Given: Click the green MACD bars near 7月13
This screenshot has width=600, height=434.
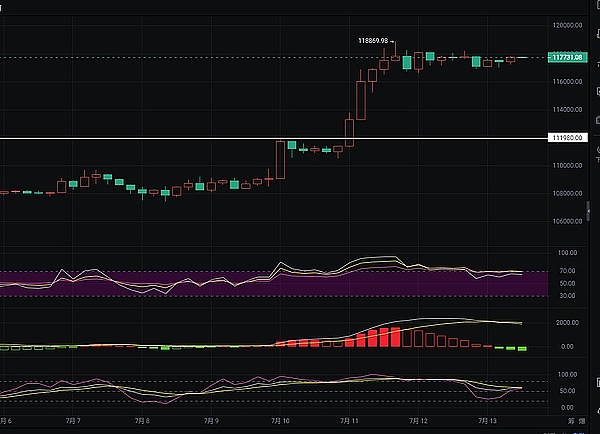Looking at the screenshot, I should pyautogui.click(x=515, y=348).
